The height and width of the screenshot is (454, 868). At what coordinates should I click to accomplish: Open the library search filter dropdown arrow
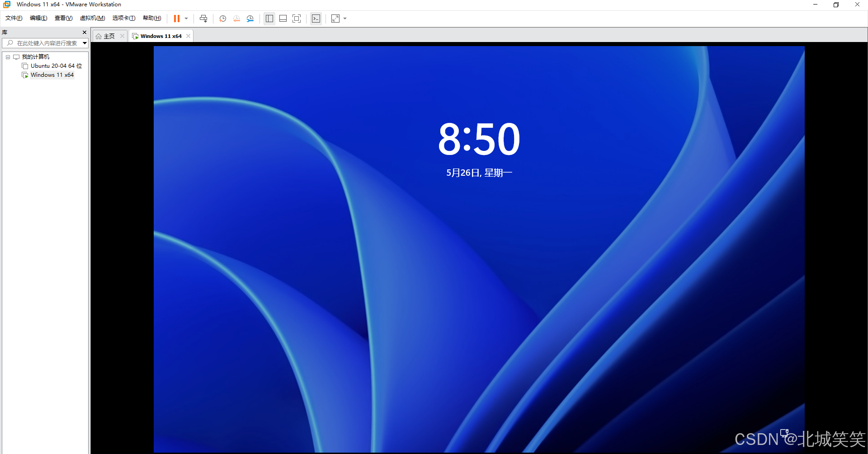click(85, 43)
